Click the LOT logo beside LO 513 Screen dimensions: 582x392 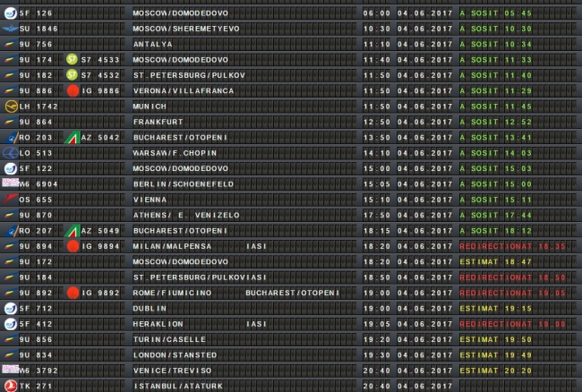10,153
